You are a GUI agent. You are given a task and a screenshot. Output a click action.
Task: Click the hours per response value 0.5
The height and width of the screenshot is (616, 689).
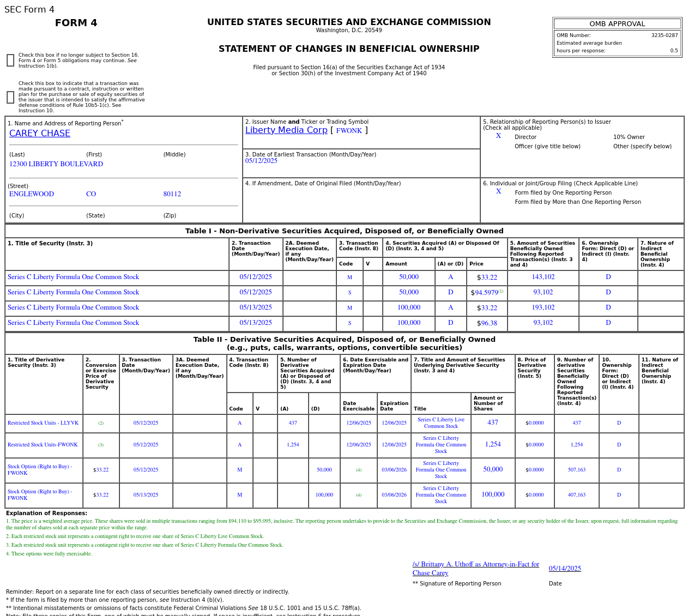click(674, 51)
